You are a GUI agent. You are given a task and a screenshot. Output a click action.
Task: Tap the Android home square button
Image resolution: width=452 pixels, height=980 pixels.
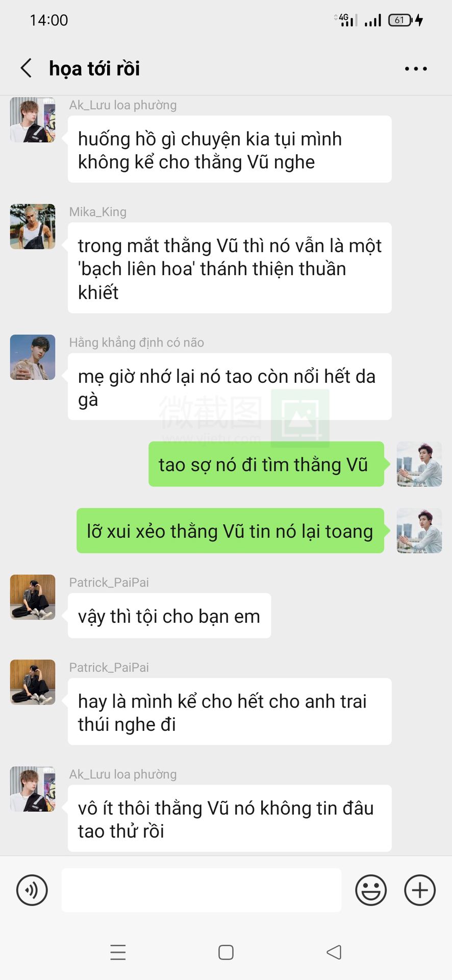226,952
